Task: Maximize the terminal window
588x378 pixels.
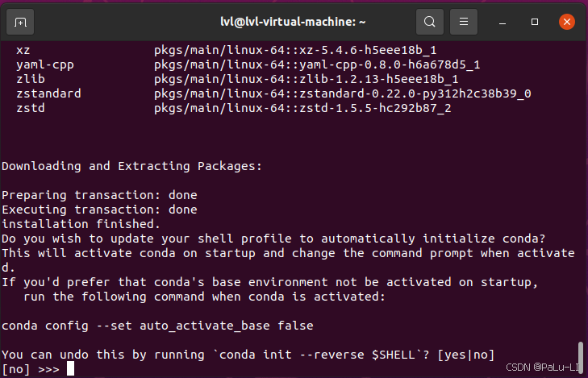Action: [x=535, y=22]
